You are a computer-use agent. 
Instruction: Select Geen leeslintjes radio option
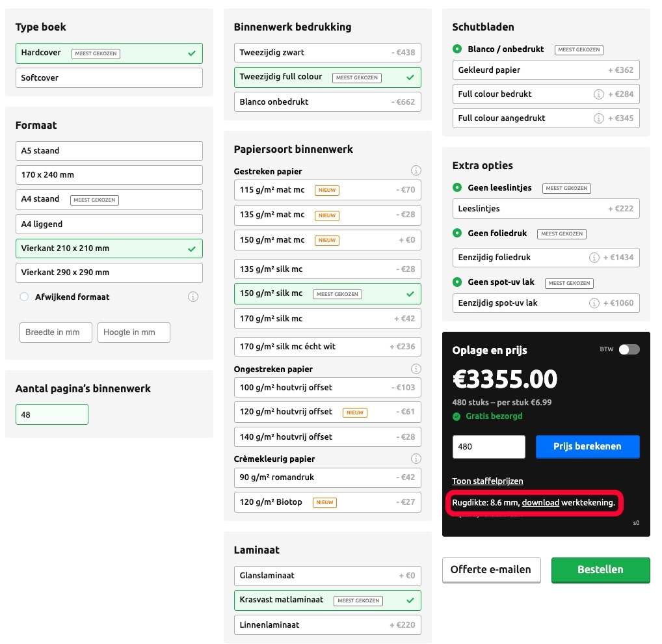[x=457, y=188]
